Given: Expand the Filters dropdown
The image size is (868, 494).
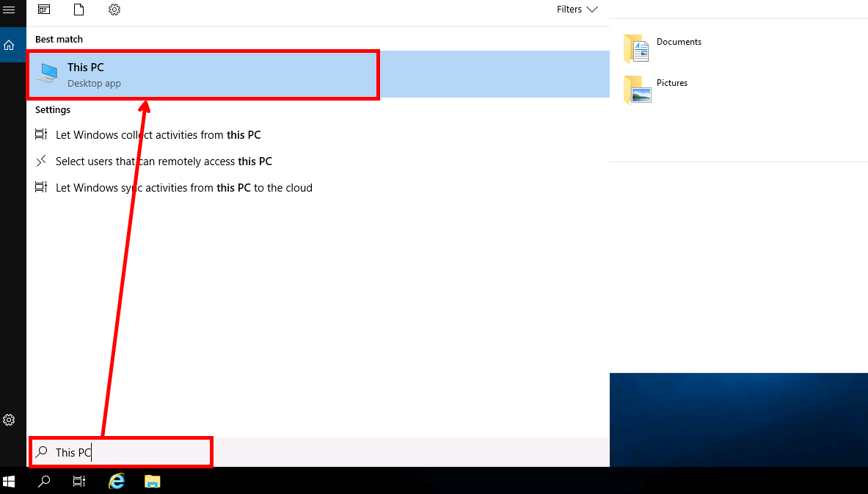Looking at the screenshot, I should point(577,10).
